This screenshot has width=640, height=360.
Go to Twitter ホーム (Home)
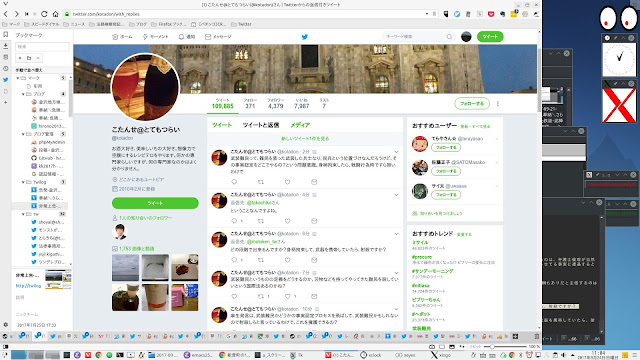[x=122, y=37]
